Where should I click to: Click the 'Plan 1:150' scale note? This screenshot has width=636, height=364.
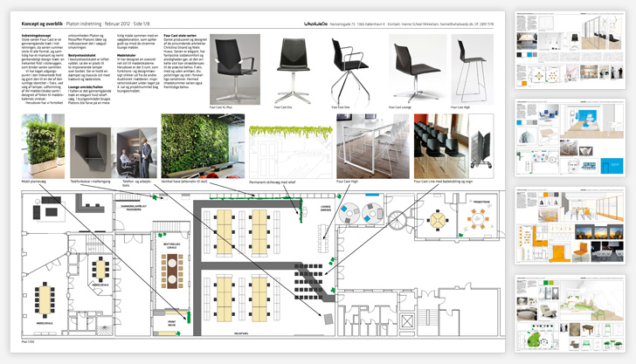tap(28, 341)
